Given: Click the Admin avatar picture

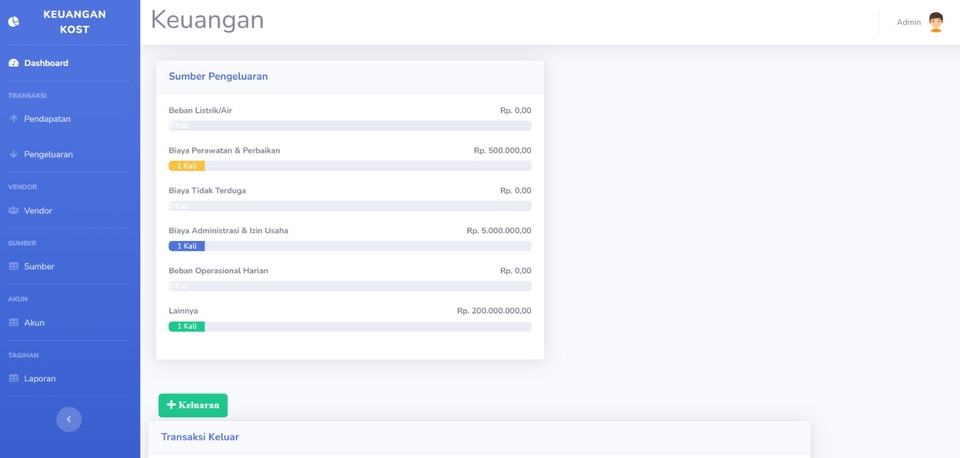Looking at the screenshot, I should tap(936, 22).
